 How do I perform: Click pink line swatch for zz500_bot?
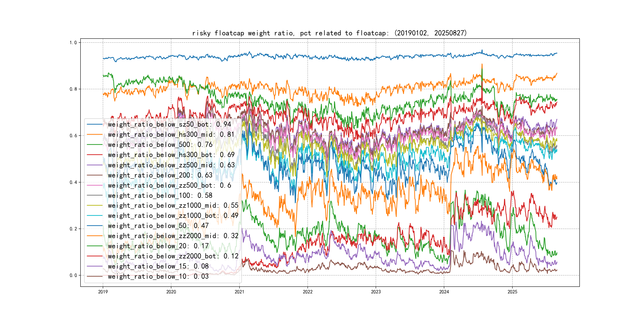pyautogui.click(x=95, y=185)
